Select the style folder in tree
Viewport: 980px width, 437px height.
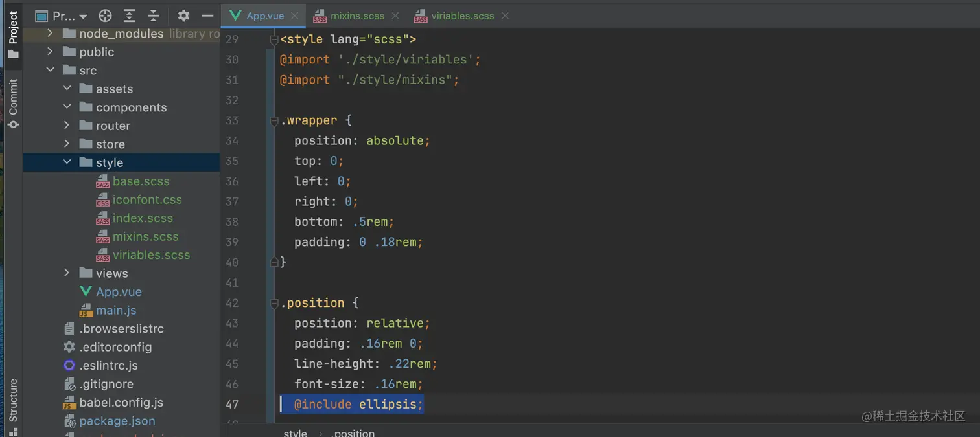[x=122, y=162]
